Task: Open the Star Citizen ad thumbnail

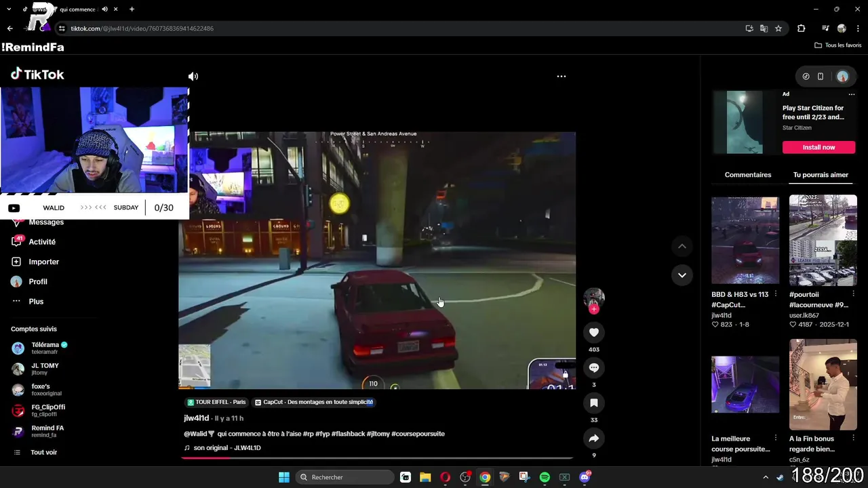Action: (x=745, y=123)
